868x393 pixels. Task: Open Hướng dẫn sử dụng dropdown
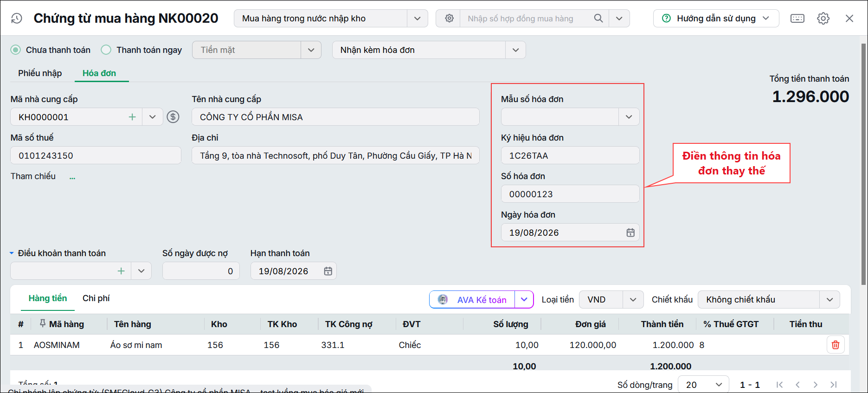[716, 19]
